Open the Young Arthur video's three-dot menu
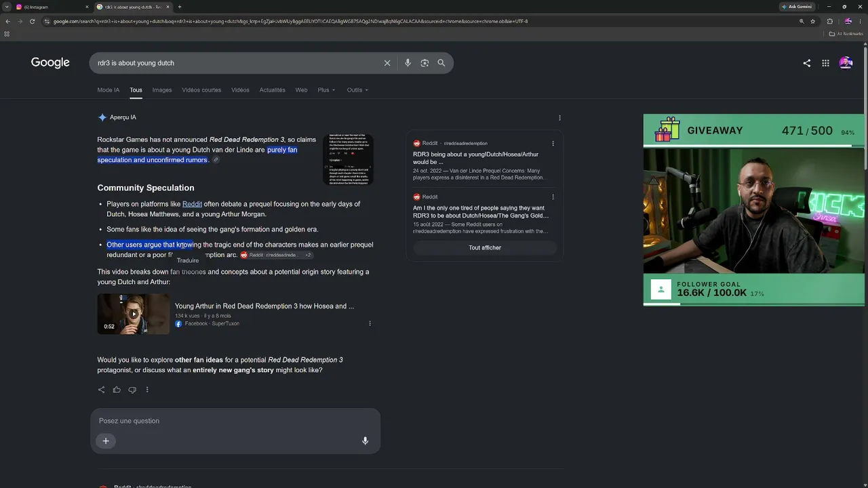Viewport: 868px width, 488px height. click(x=370, y=323)
